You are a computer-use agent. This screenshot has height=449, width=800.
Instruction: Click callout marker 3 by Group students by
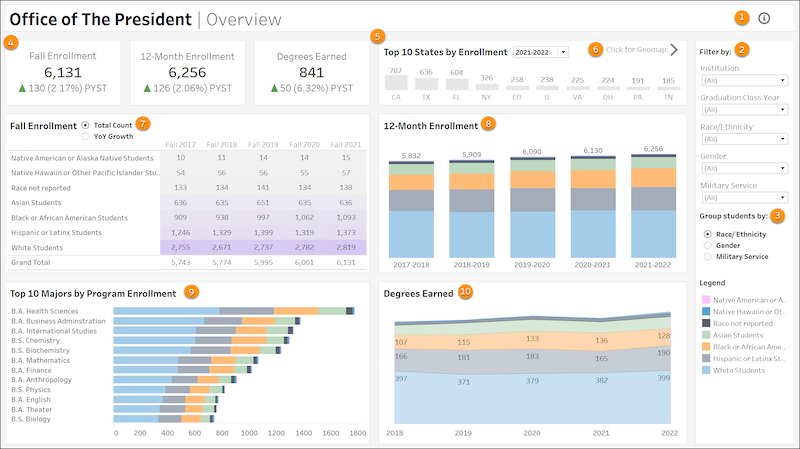pyautogui.click(x=777, y=216)
